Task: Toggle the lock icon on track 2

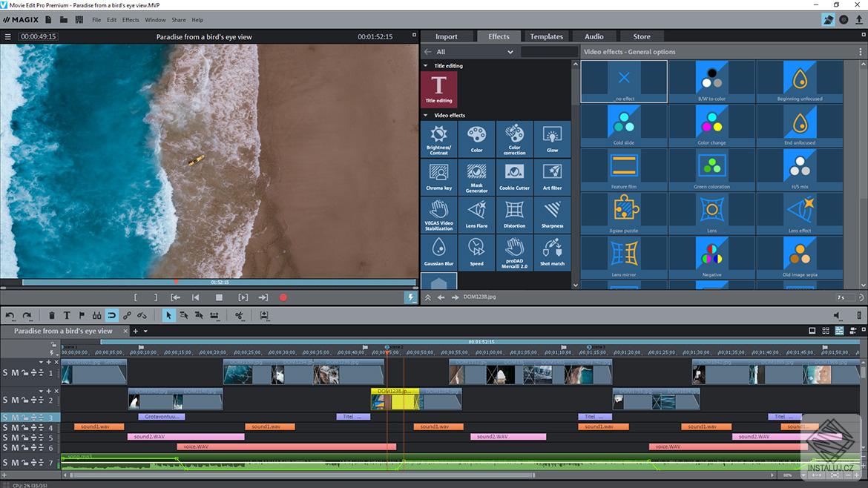Action: click(25, 399)
